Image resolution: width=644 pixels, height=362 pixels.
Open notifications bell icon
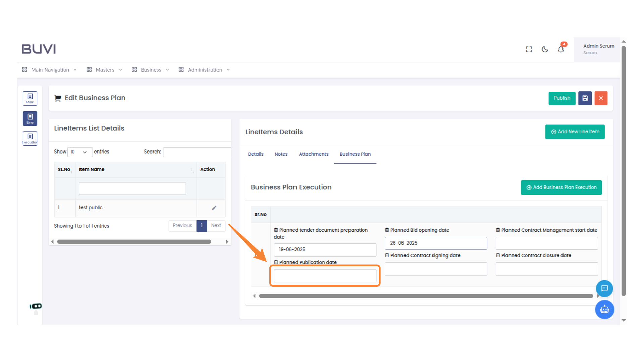point(561,49)
